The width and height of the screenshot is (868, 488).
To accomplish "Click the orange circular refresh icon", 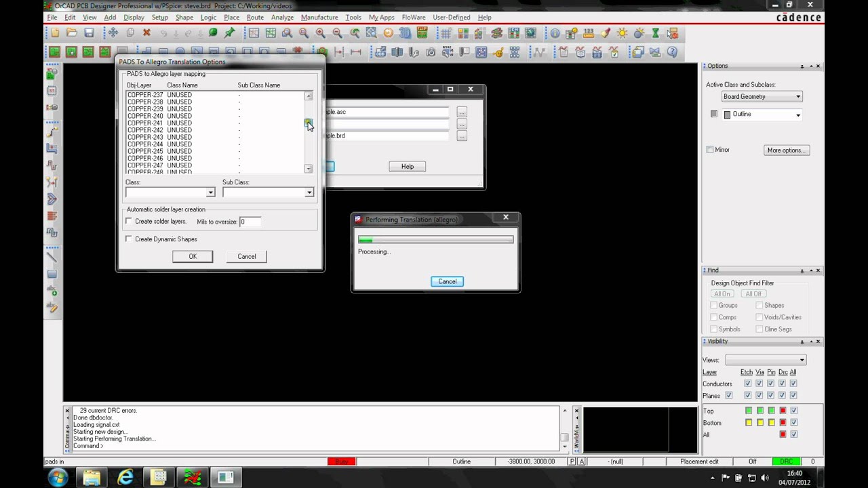I will (x=388, y=33).
